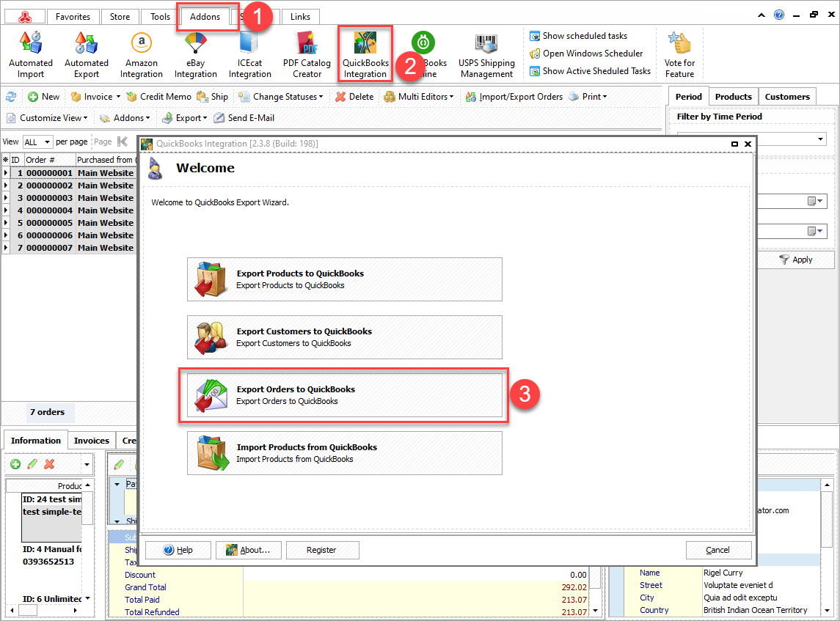Click Credit Memo toolbar button
The width and height of the screenshot is (840, 621).
(158, 97)
